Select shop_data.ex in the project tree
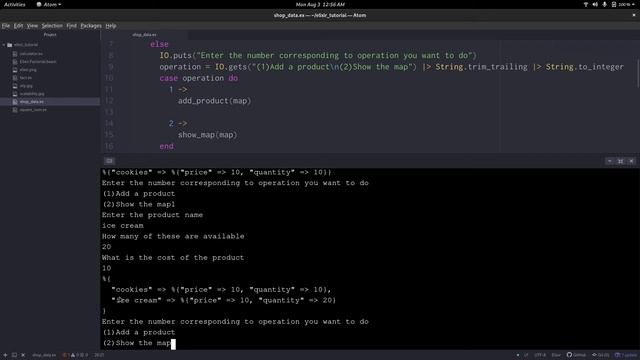Viewport: 640px width, 360px height. [x=50, y=102]
